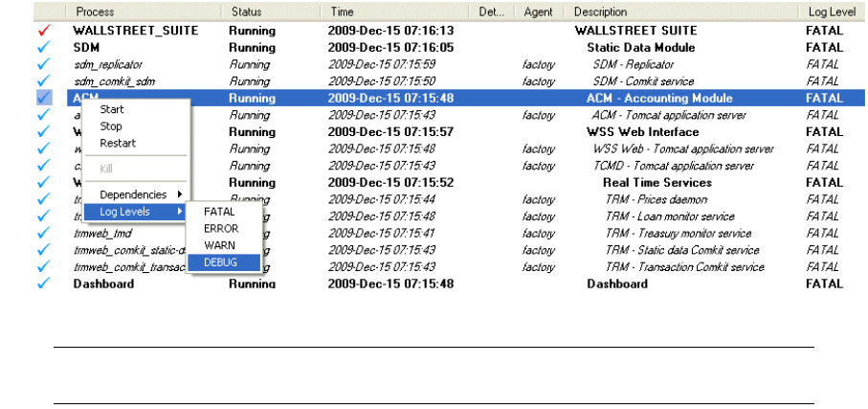Click the Static Data Module description
The image size is (868, 409).
click(x=641, y=48)
